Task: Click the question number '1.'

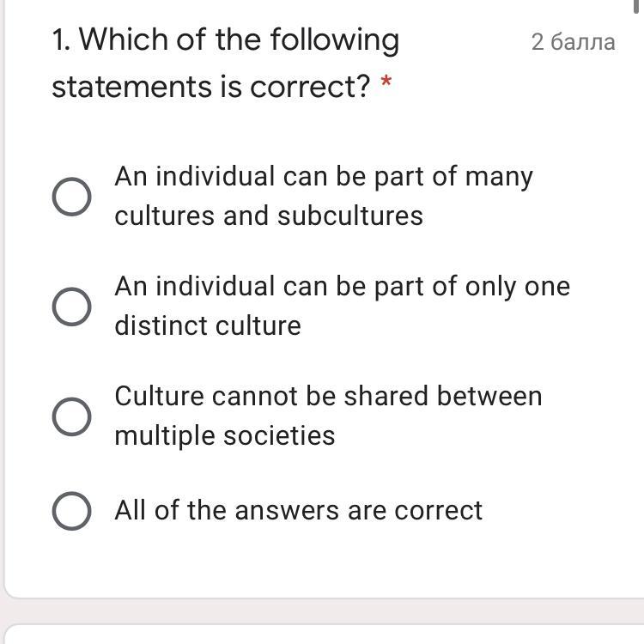Action: coord(61,40)
